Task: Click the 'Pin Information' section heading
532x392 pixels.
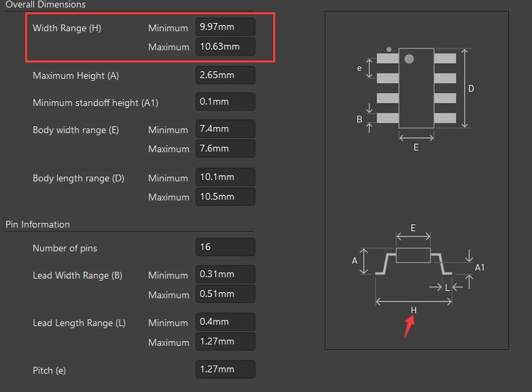Action: click(37, 224)
